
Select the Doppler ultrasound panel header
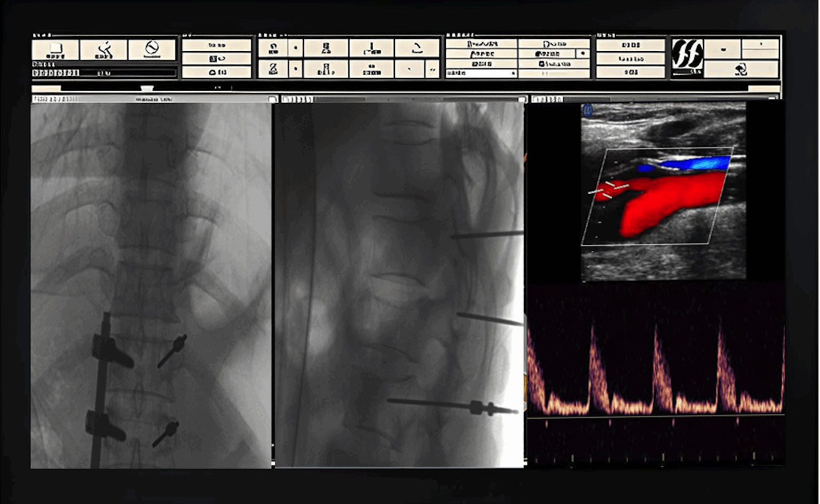pyautogui.click(x=651, y=99)
